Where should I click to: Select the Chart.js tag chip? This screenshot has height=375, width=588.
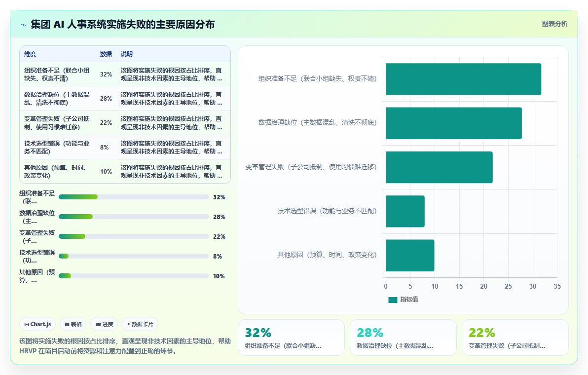coord(37,324)
